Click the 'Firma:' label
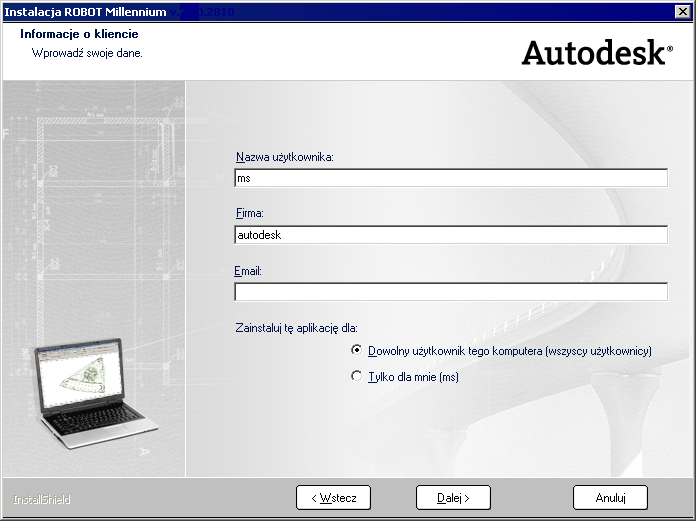This screenshot has height=521, width=696. pos(249,213)
